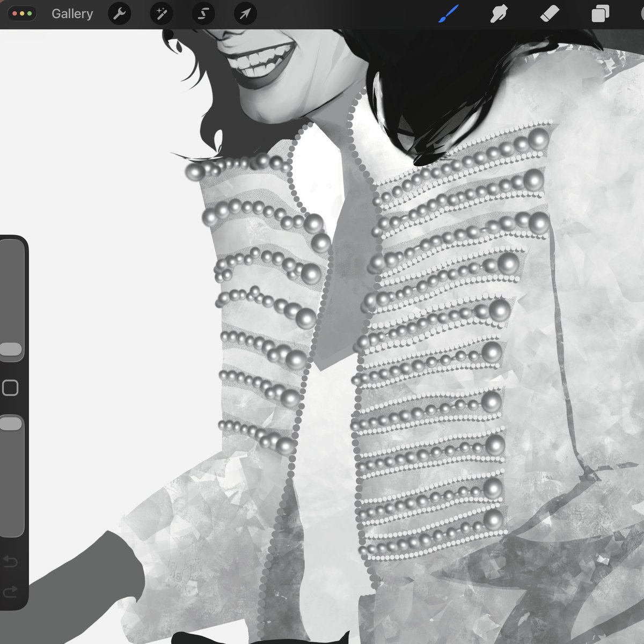Tap the square modify button in sidebar
The image size is (644, 644).
point(10,387)
